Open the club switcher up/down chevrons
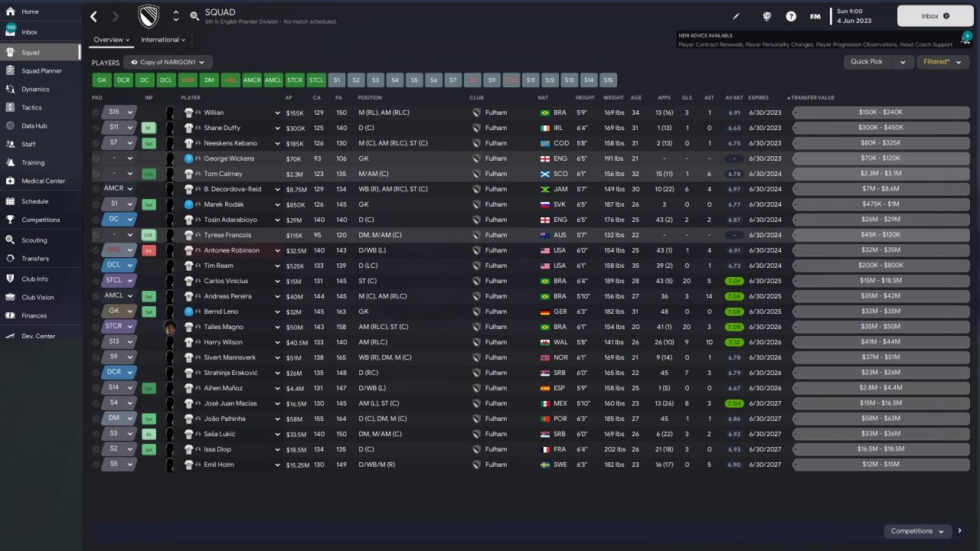The image size is (980, 551). pyautogui.click(x=176, y=16)
